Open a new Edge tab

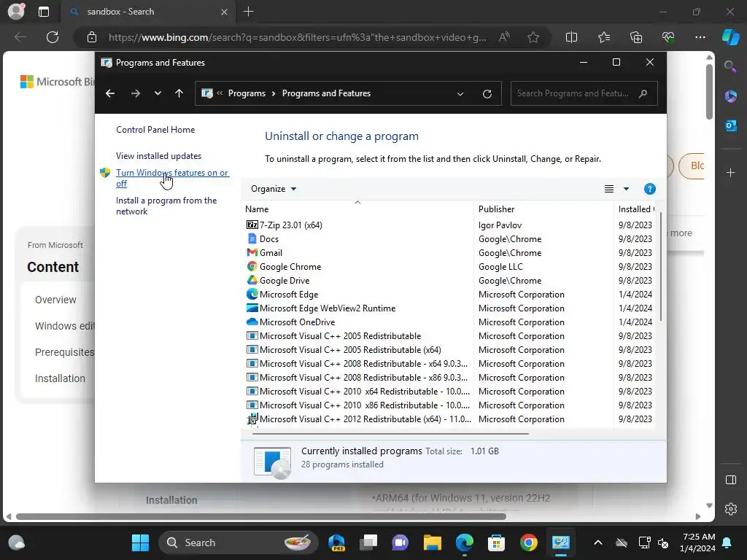(x=248, y=12)
